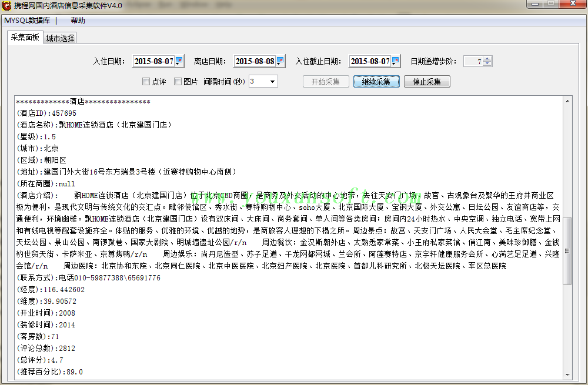Viewport: 588px width, 385px height.
Task: Click the line (区域):朝阳区
Action: [41, 160]
